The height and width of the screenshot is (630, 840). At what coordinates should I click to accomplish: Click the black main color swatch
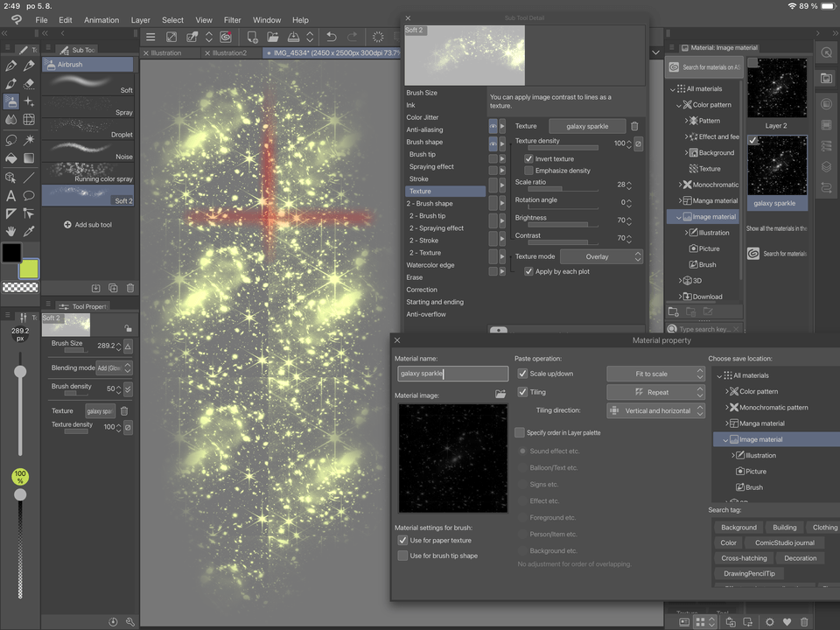pyautogui.click(x=11, y=252)
